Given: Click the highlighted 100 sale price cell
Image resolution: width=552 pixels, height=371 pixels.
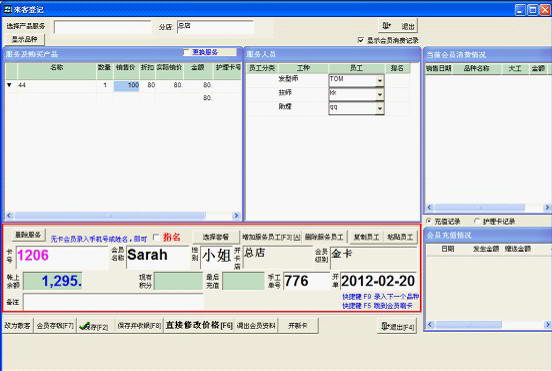Looking at the screenshot, I should coord(126,85).
